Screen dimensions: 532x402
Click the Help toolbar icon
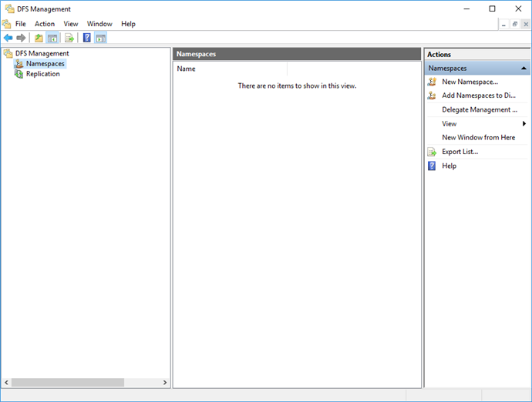(x=87, y=38)
